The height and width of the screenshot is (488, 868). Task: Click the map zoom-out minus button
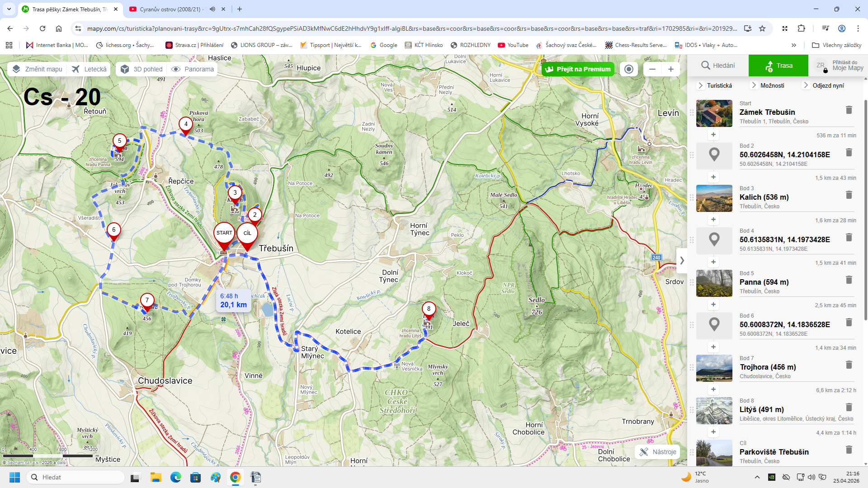(x=652, y=69)
